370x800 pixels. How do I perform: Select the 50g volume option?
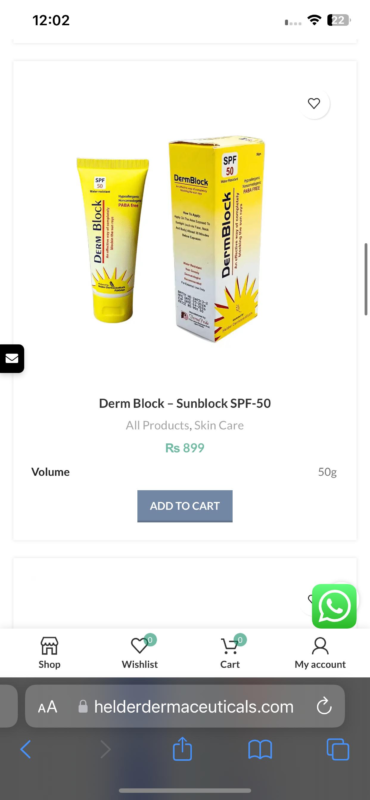[327, 472]
